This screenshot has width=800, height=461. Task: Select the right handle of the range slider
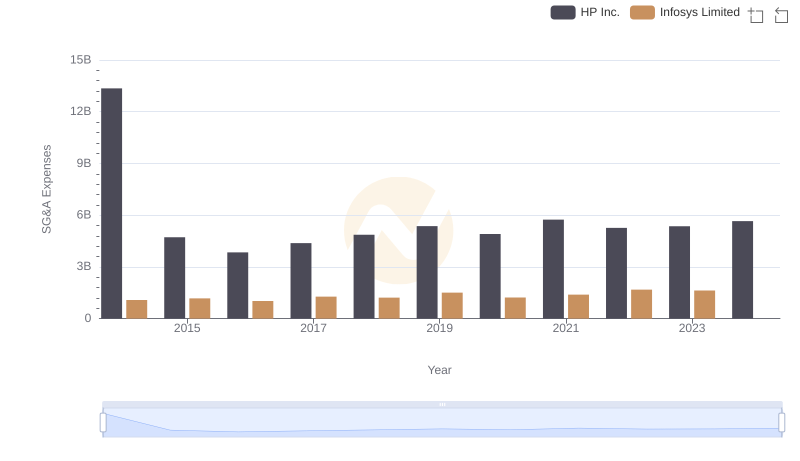pyautogui.click(x=782, y=423)
